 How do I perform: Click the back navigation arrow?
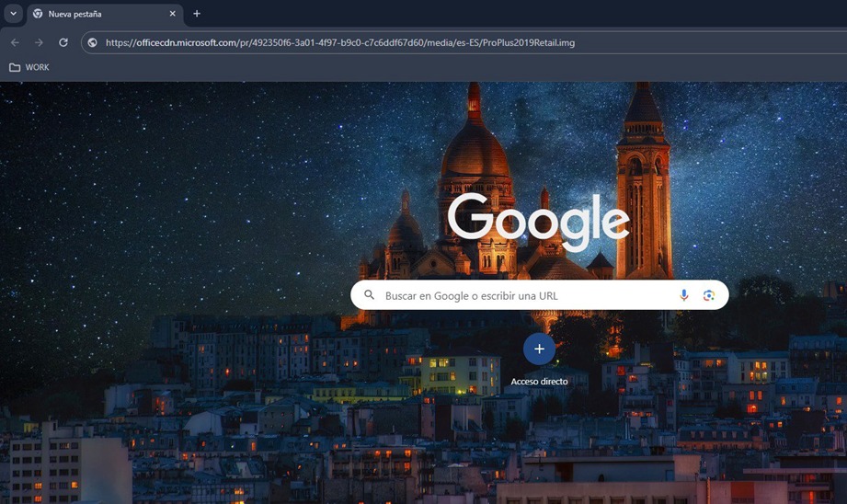(15, 42)
